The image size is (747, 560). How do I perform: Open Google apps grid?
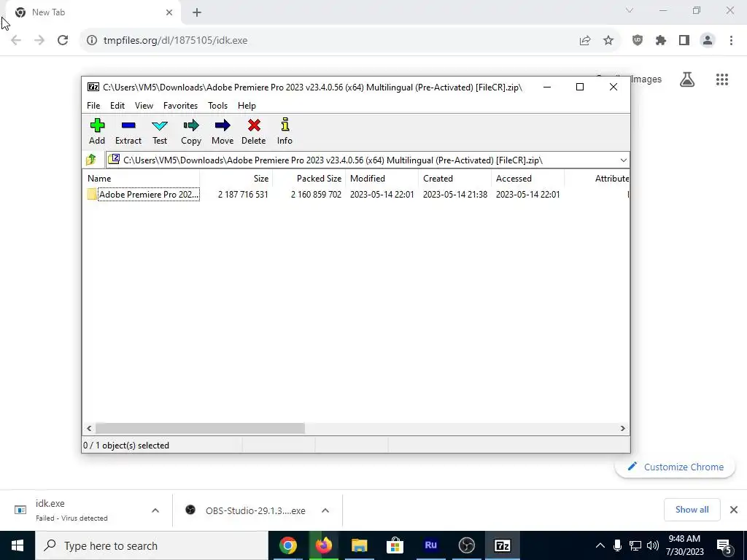(x=722, y=79)
